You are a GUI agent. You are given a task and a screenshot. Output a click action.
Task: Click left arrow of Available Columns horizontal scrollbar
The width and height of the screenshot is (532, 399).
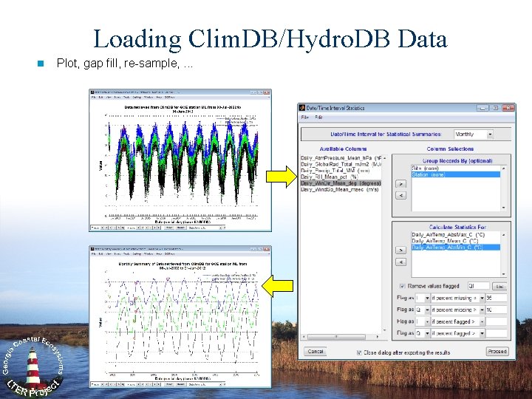click(304, 337)
